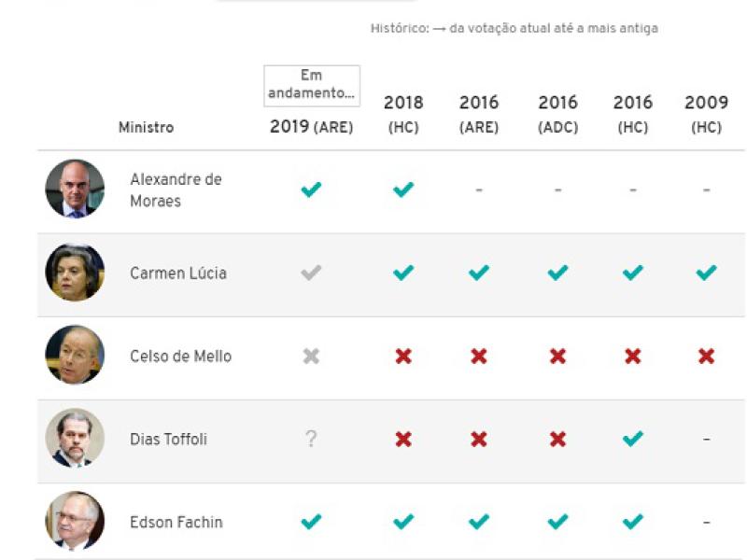Click the name 'Celso de Mello'
This screenshot has width=747, height=560.
(x=180, y=357)
